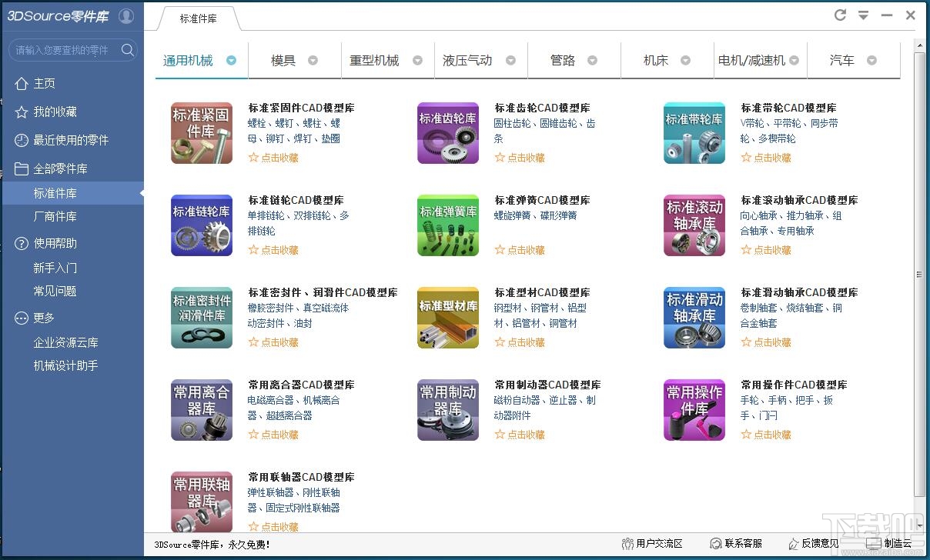This screenshot has height=560, width=930.
Task: Switch to the 标准件库 tab
Action: (x=199, y=21)
